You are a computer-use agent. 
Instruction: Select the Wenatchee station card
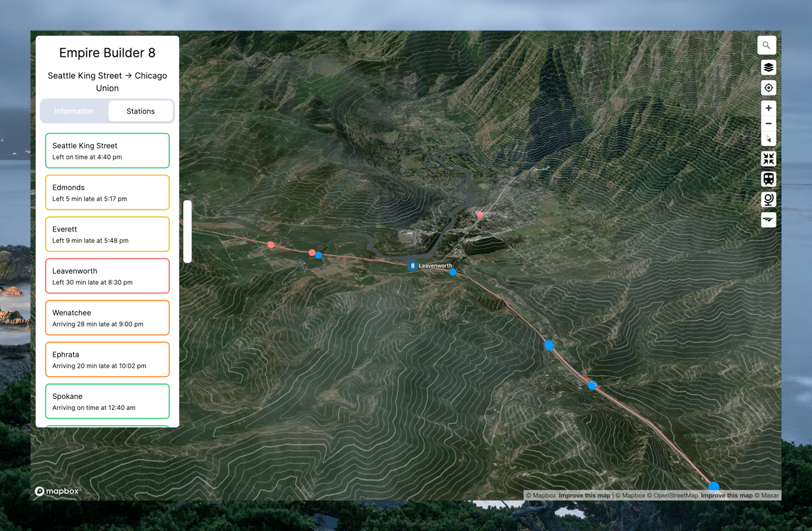point(107,318)
